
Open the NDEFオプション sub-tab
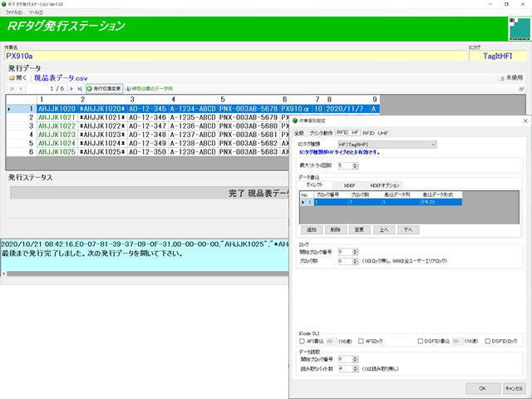click(384, 185)
